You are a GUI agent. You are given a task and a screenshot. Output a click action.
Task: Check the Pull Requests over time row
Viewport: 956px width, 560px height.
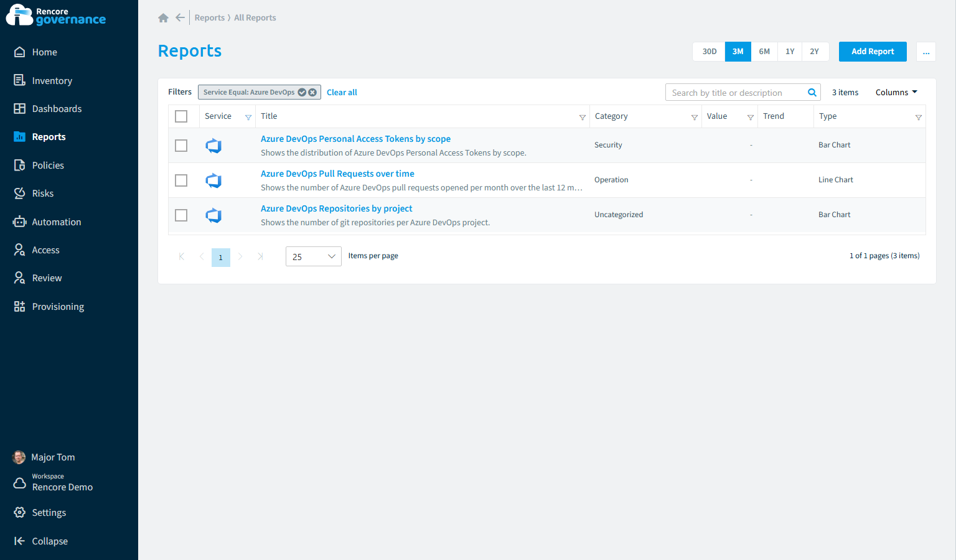pyautogui.click(x=181, y=180)
